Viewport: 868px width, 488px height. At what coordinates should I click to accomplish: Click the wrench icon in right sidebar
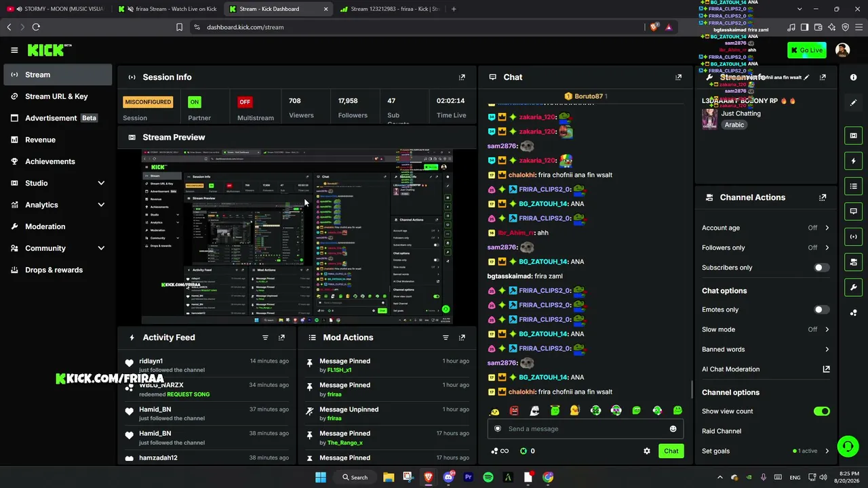(854, 287)
